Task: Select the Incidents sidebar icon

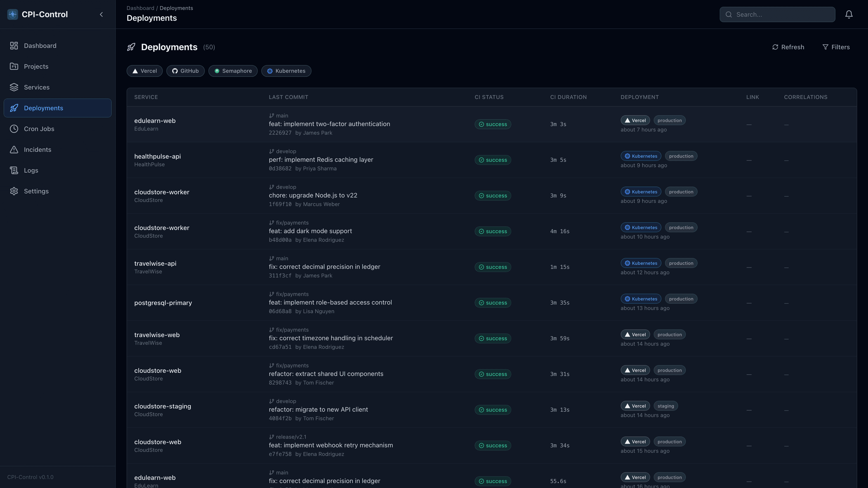Action: 14,150
